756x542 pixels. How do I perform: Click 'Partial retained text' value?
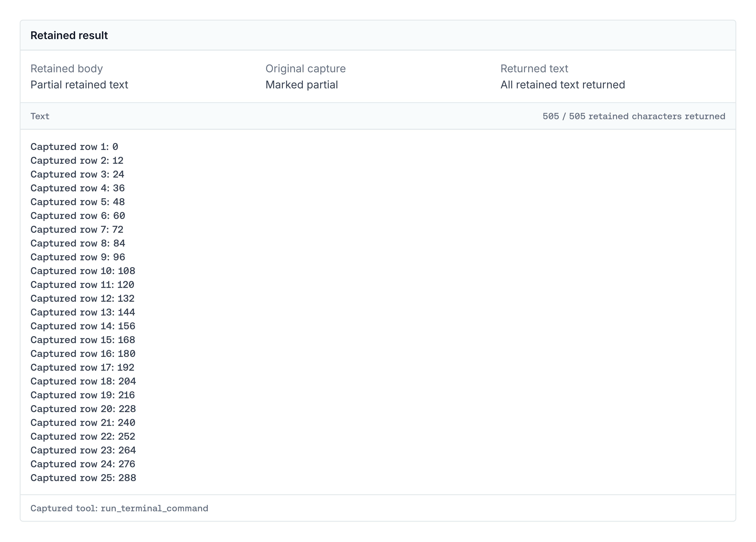point(79,85)
